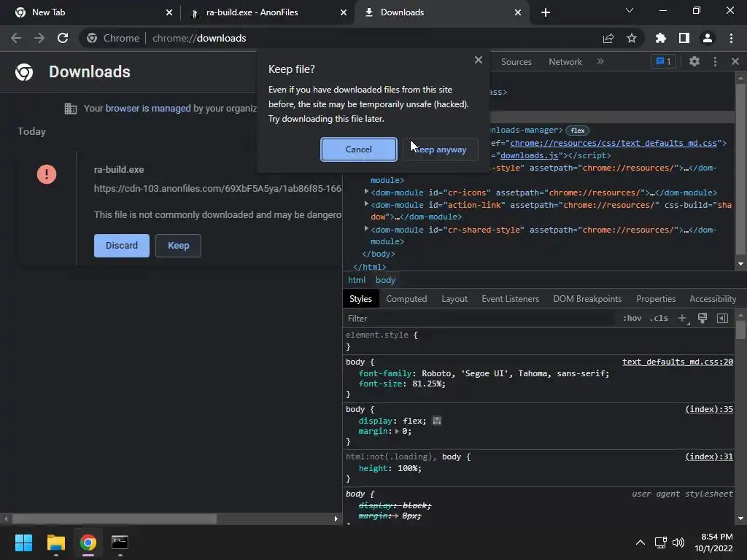Toggle the computed styles sidebar
747x560 pixels.
tap(722, 319)
